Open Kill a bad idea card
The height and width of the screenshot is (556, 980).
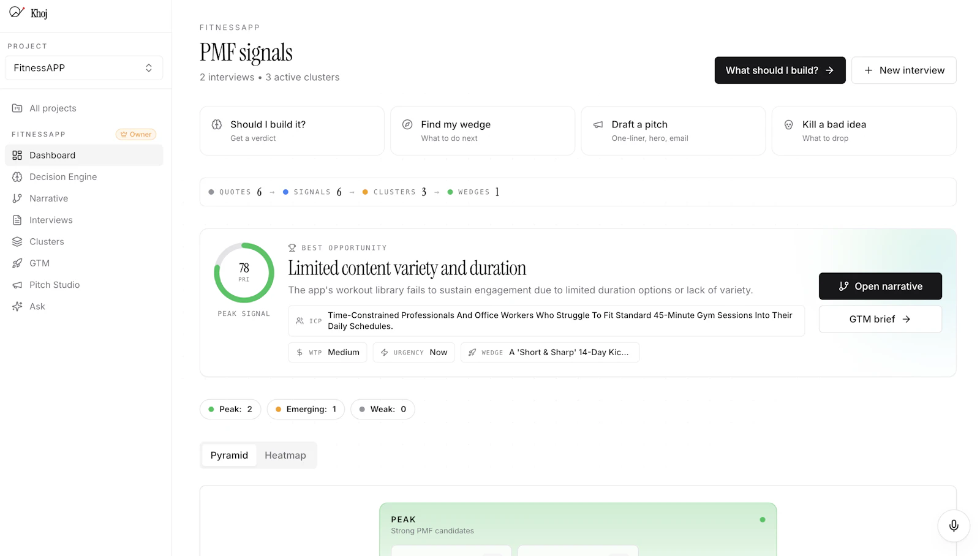pos(864,130)
